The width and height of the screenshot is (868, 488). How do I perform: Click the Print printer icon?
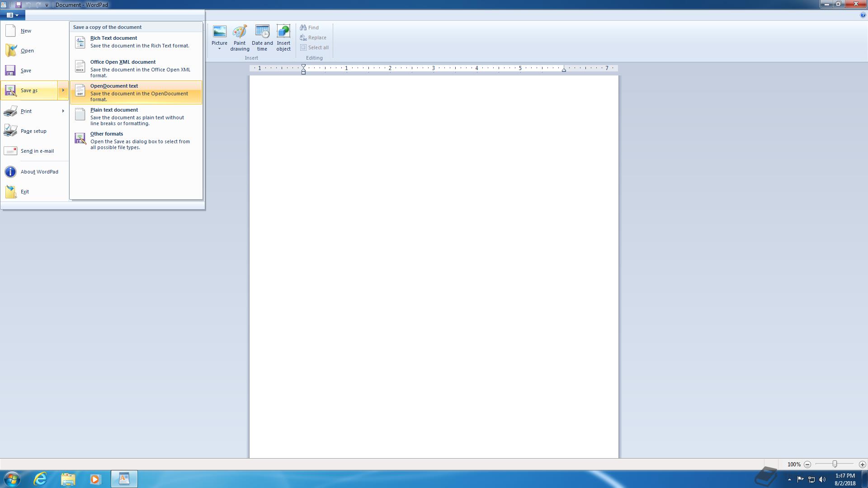click(x=10, y=111)
